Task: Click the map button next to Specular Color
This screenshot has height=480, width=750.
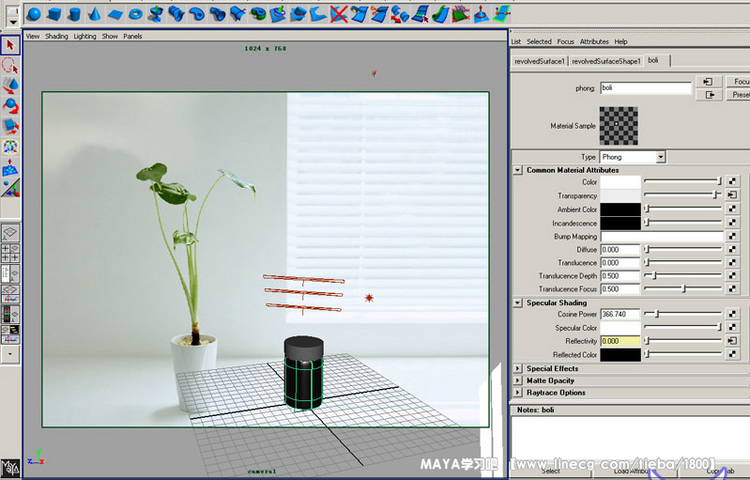Action: pyautogui.click(x=732, y=327)
